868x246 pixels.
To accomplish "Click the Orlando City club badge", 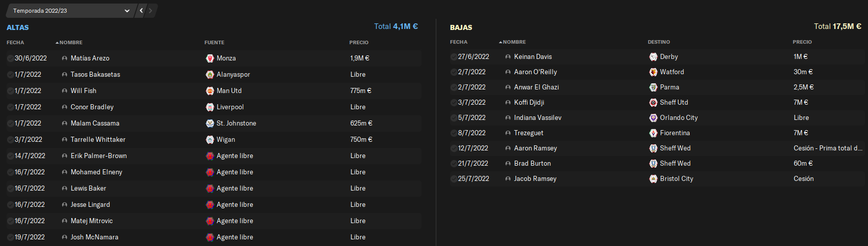I will 653,118.
